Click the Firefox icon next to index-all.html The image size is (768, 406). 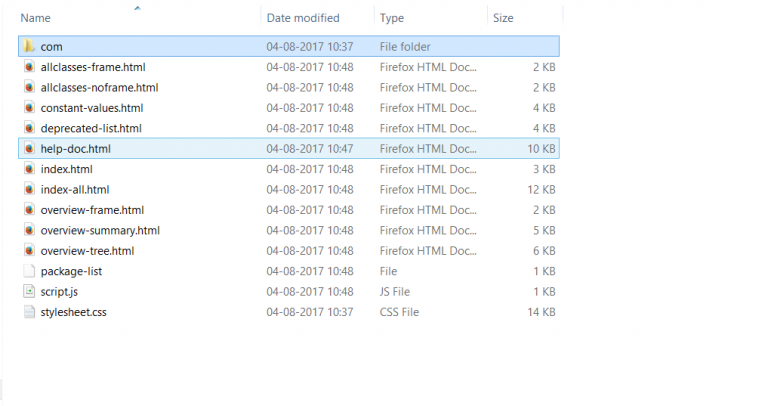pyautogui.click(x=29, y=190)
